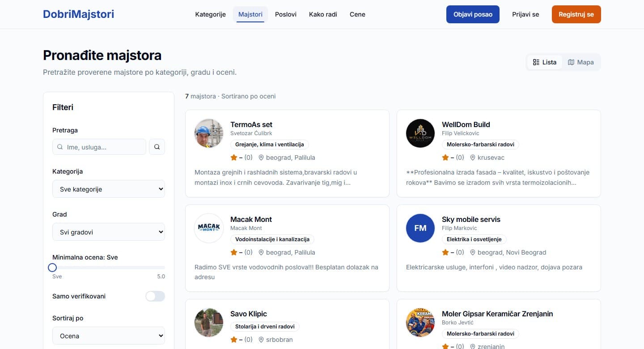Click the Registruj se button
Screen dimensions: 644x349
(x=576, y=14)
